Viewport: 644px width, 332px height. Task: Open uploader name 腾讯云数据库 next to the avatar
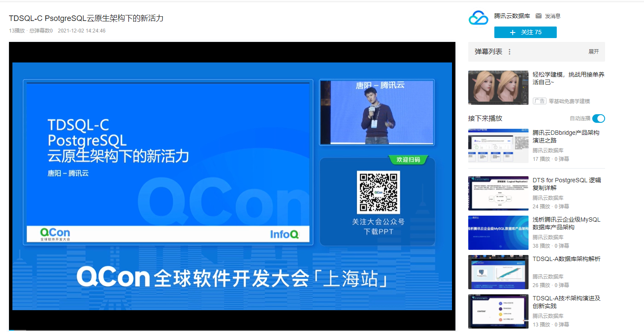[512, 16]
